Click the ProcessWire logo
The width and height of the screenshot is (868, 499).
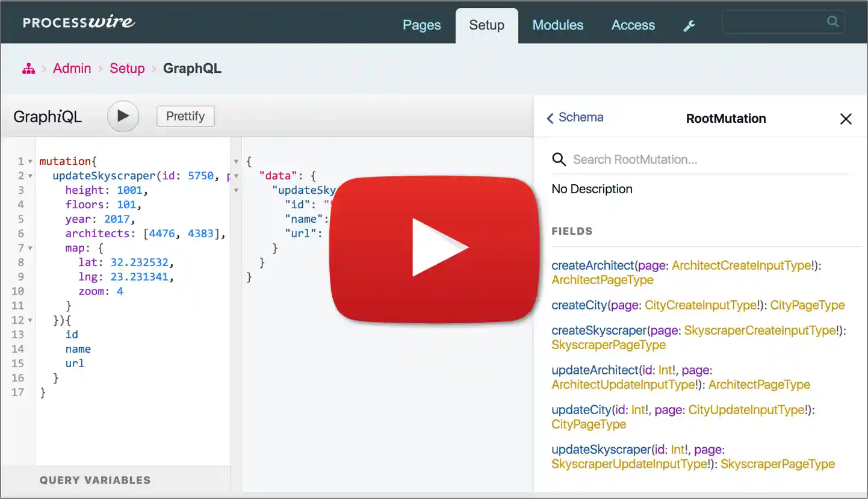(x=78, y=22)
